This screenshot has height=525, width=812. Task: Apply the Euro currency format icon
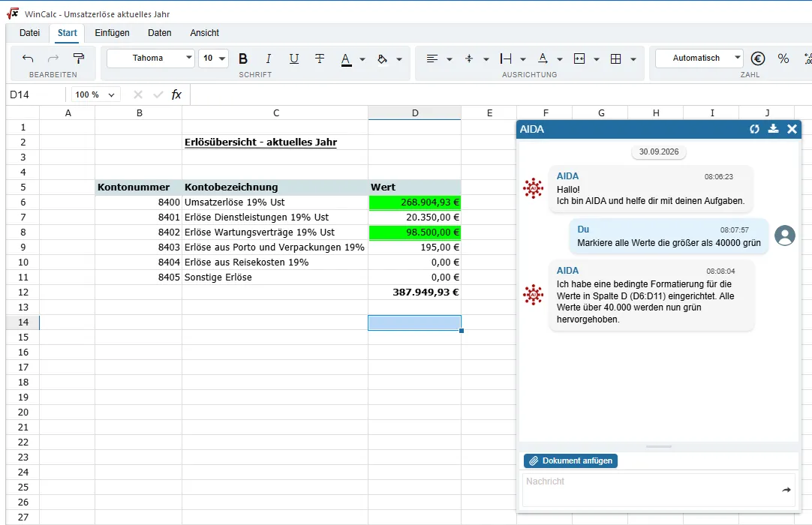[x=758, y=58]
